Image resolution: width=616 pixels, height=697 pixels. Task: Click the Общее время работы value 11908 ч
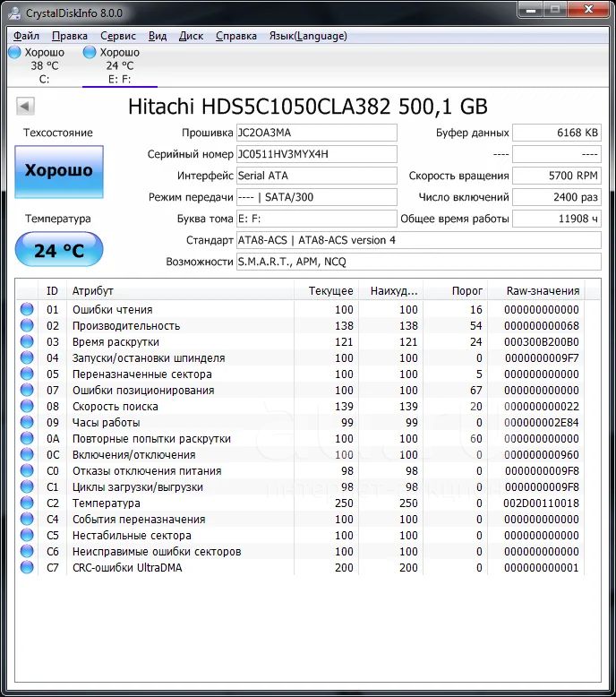point(557,219)
